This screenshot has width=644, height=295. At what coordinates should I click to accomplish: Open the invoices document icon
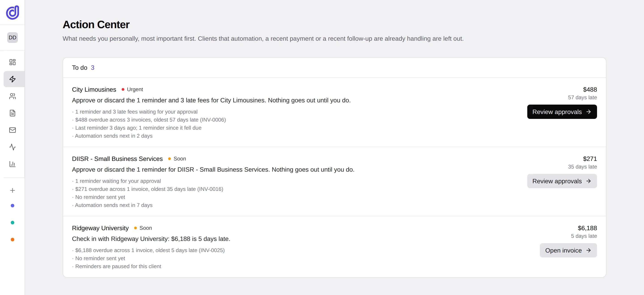click(13, 113)
